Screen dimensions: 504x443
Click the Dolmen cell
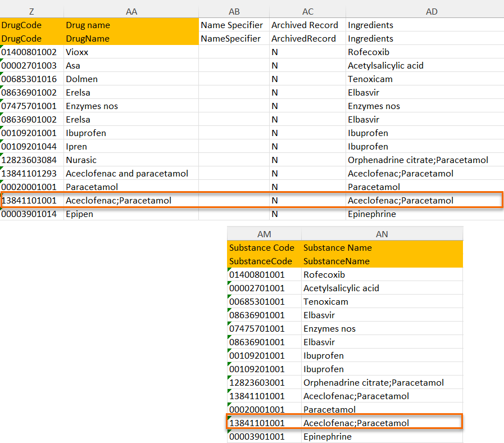click(x=131, y=79)
